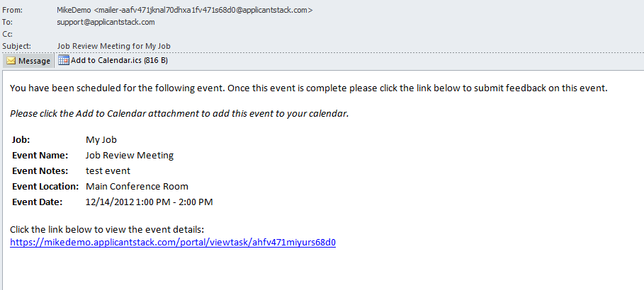Viewport: 644px width, 290px height.
Task: Click the envelope icon on Message tab
Action: click(x=11, y=61)
